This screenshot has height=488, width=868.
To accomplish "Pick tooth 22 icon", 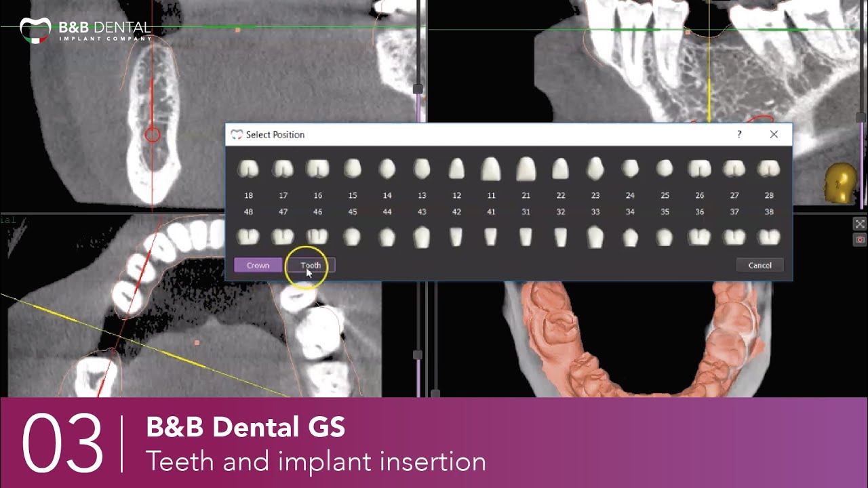I will point(560,169).
